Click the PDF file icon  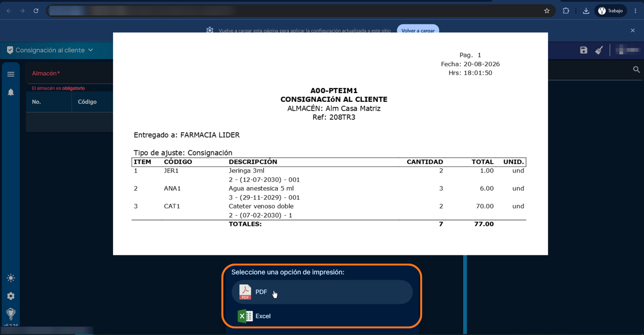pos(245,292)
